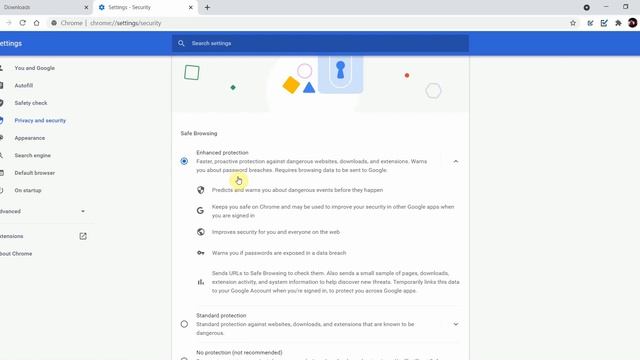
Task: Click the No protection (not recommended) label
Action: pyautogui.click(x=239, y=353)
